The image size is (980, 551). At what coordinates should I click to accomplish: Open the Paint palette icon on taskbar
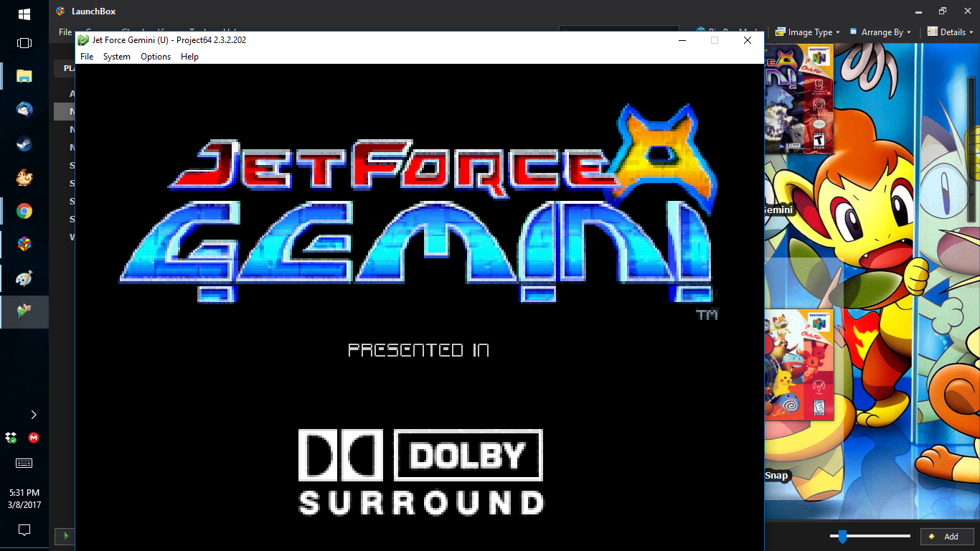point(24,278)
